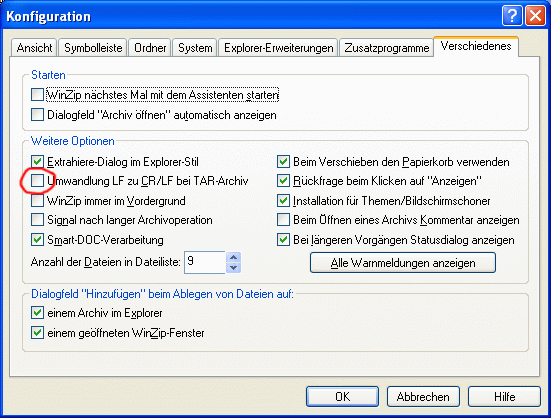Uncheck Installation für Themen/Bildschirmschoner
The height and width of the screenshot is (418, 551).
[x=283, y=201]
